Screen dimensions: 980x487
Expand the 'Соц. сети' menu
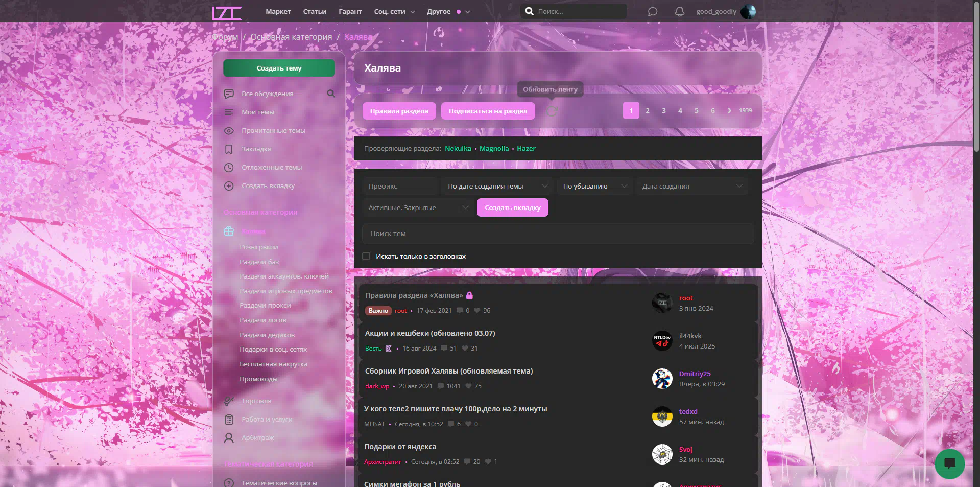click(394, 11)
